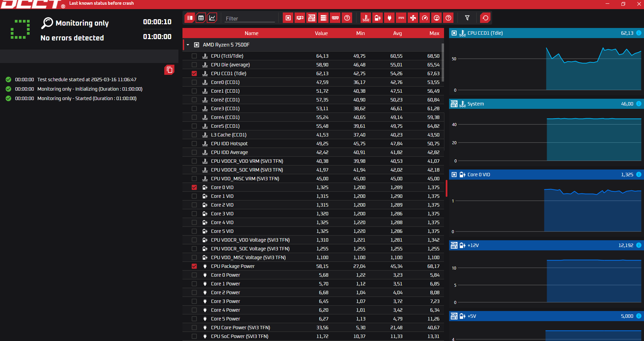The image size is (644, 341).
Task: Open info for +5V graph
Action: [639, 316]
